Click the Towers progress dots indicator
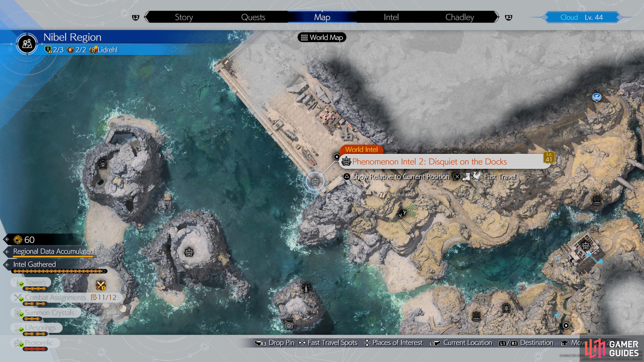The image size is (644, 362). click(35, 289)
